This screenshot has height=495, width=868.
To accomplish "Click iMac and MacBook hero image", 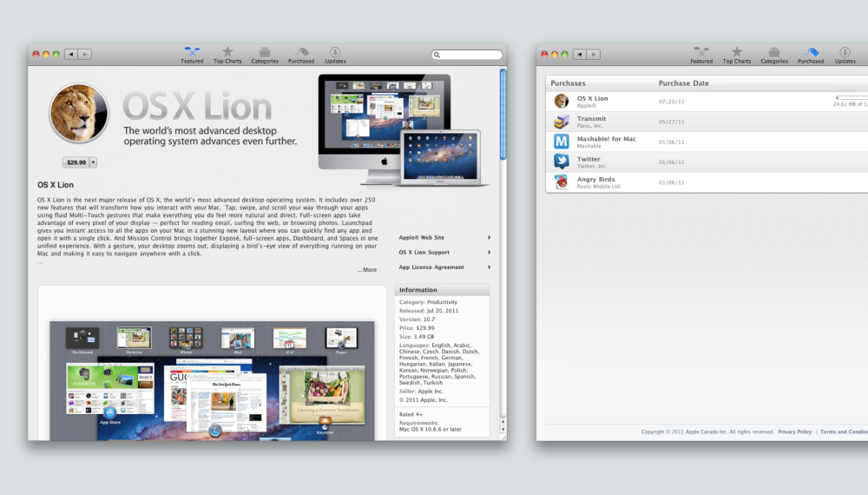I will 404,130.
